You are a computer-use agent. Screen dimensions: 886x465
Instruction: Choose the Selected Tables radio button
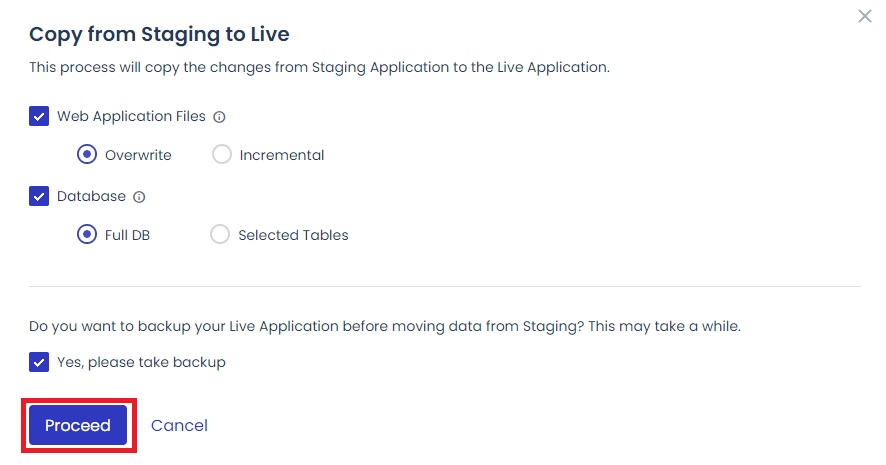[x=220, y=235]
